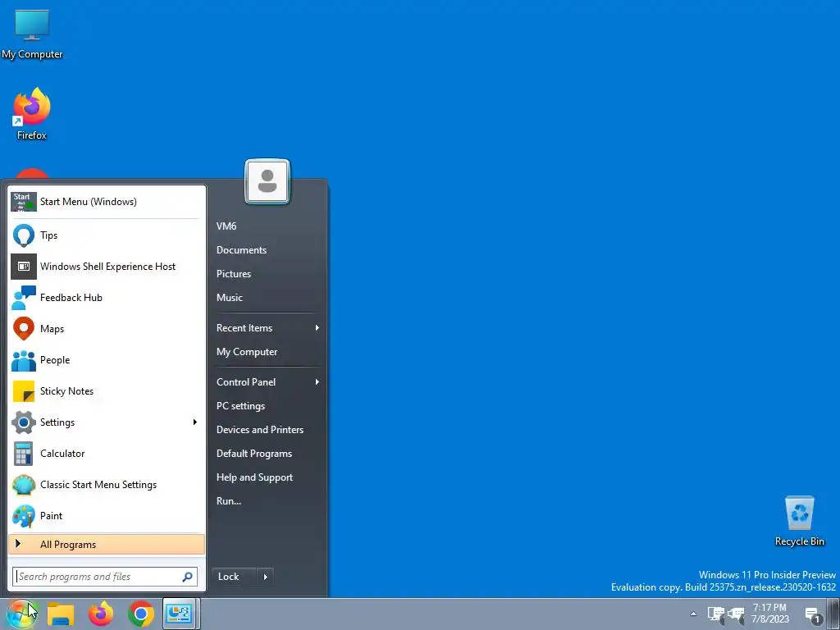Open the shutdown options arrow beside Lock

tap(265, 577)
